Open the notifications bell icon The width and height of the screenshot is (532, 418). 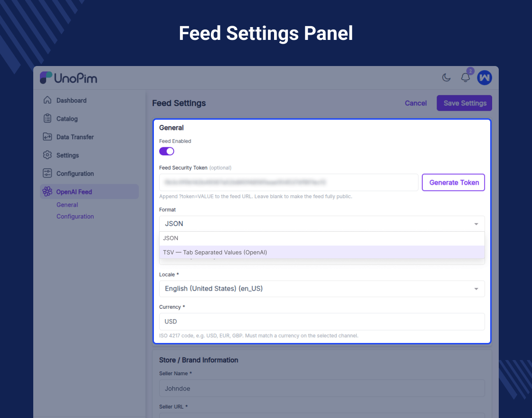click(x=465, y=78)
